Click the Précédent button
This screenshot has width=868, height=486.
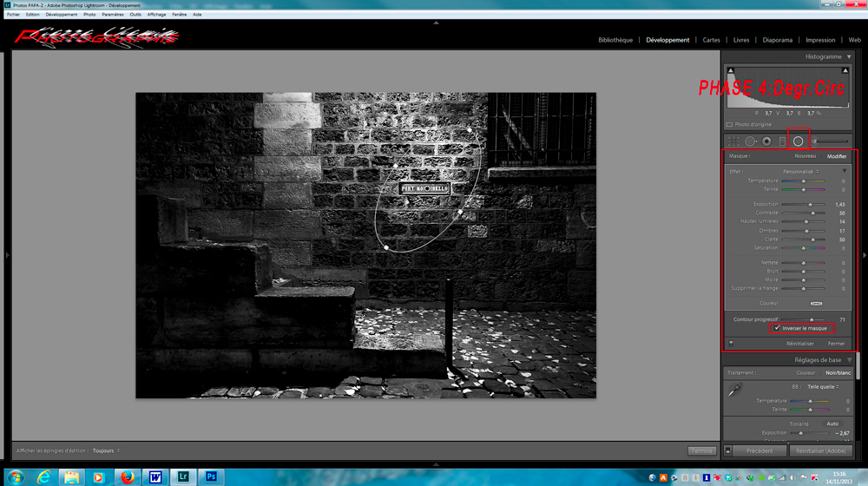tap(759, 450)
